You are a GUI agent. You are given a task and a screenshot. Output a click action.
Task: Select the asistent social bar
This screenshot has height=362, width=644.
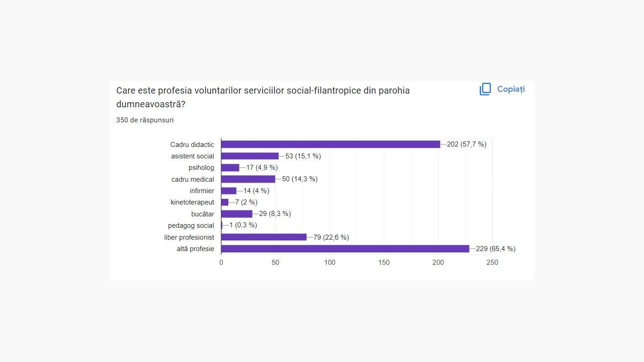click(250, 156)
